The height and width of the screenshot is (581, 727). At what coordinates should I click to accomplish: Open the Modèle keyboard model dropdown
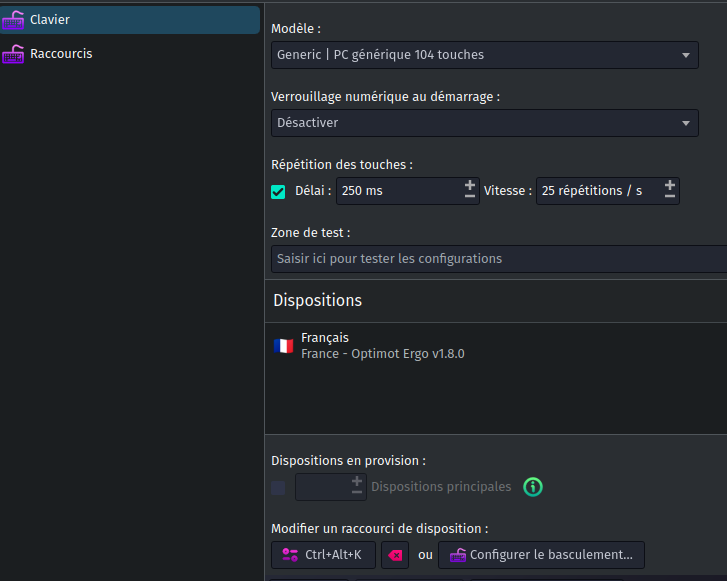tap(485, 55)
